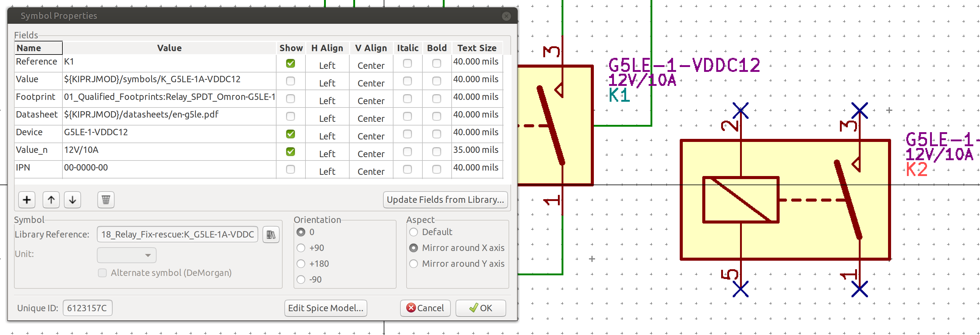Click the Value field path cell
This screenshot has height=335, width=980.
169,81
